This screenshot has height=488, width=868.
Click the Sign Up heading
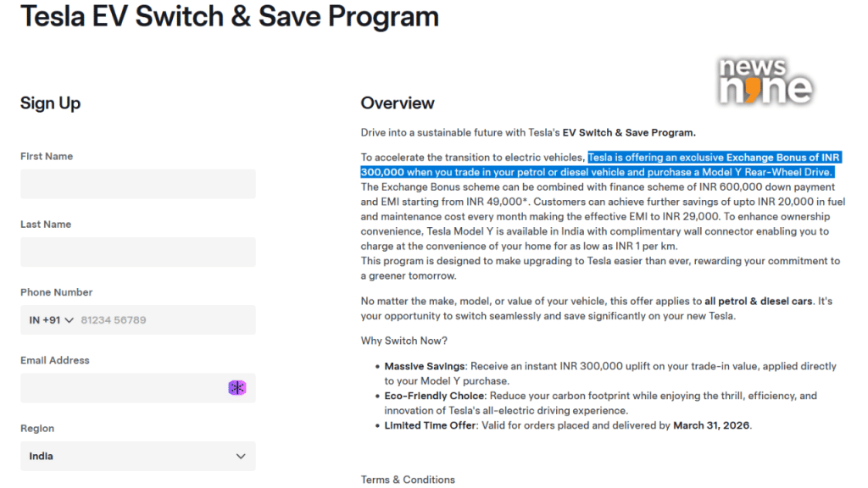coord(49,103)
